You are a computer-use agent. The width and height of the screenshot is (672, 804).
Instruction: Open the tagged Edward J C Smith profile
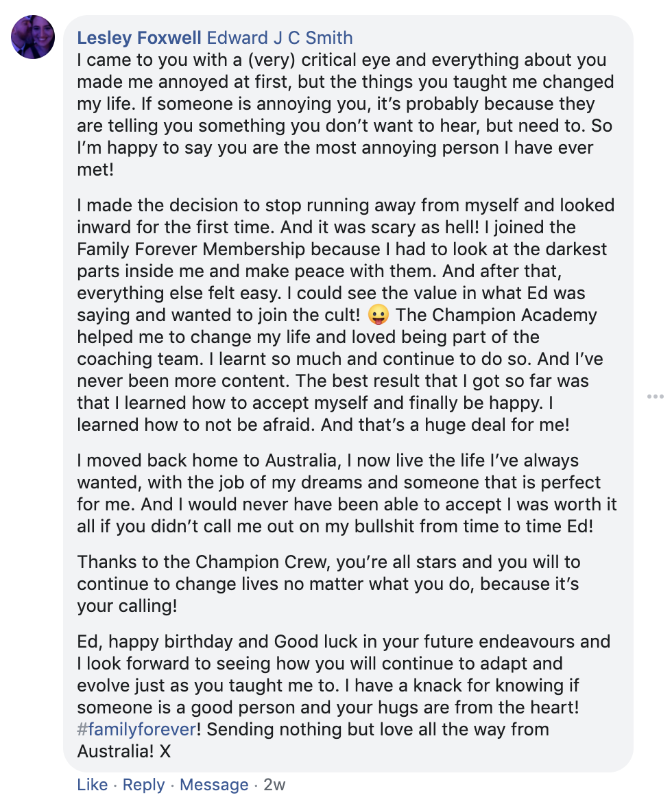[280, 38]
